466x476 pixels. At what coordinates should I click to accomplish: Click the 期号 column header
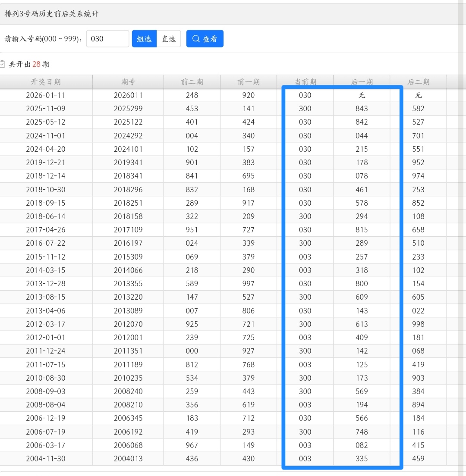pyautogui.click(x=128, y=82)
